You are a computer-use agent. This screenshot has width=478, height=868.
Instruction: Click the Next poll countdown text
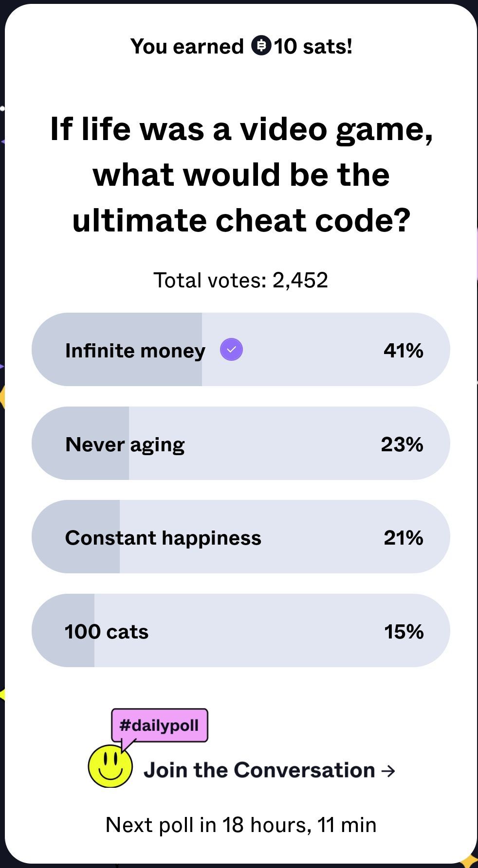click(x=241, y=825)
